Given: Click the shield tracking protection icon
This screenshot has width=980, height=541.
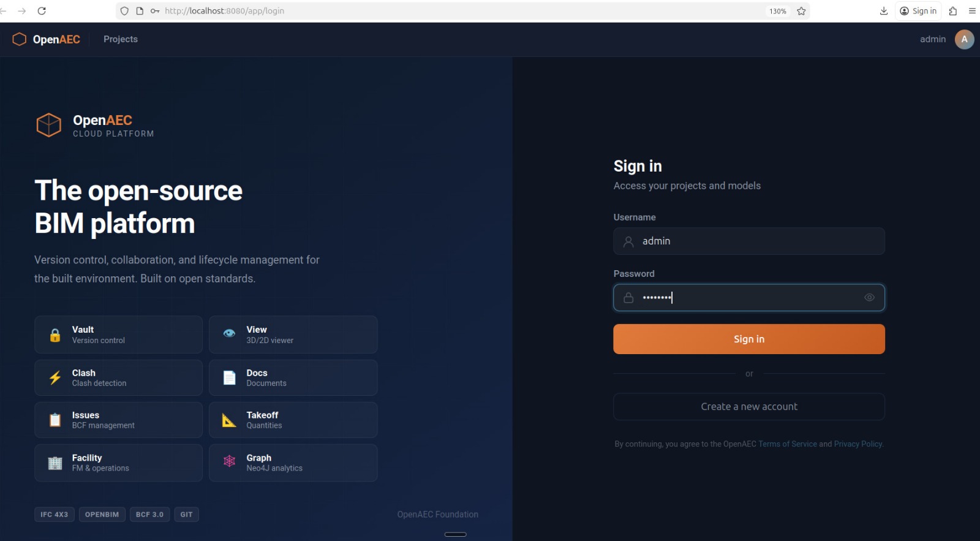Looking at the screenshot, I should (124, 11).
